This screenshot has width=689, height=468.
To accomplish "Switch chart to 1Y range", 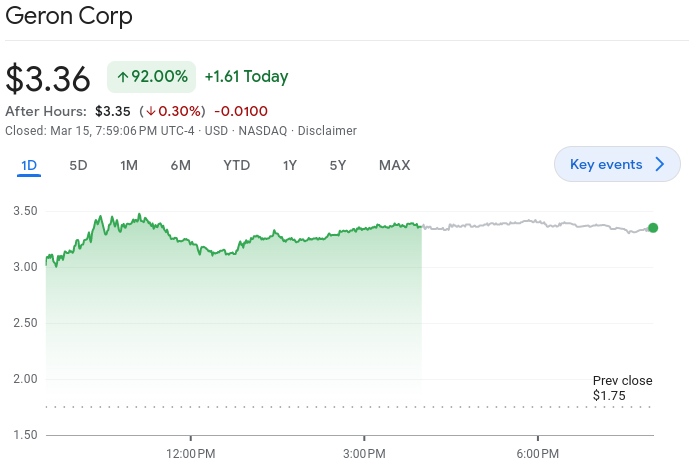I will point(290,165).
